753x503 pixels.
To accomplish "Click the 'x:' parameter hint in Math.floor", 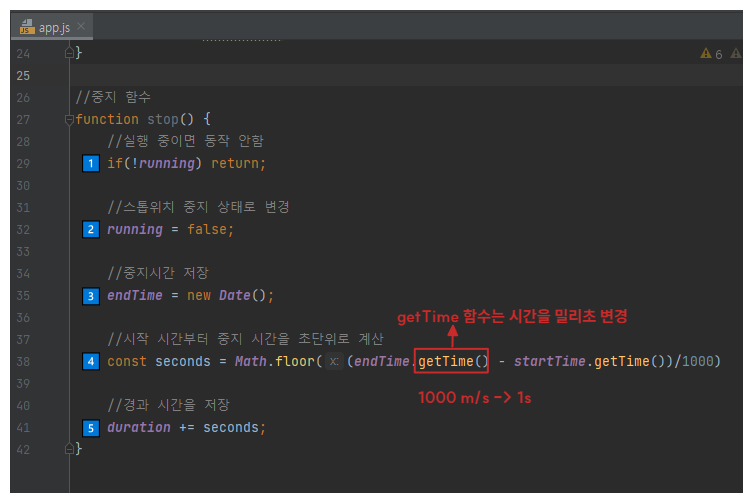I will click(x=334, y=361).
